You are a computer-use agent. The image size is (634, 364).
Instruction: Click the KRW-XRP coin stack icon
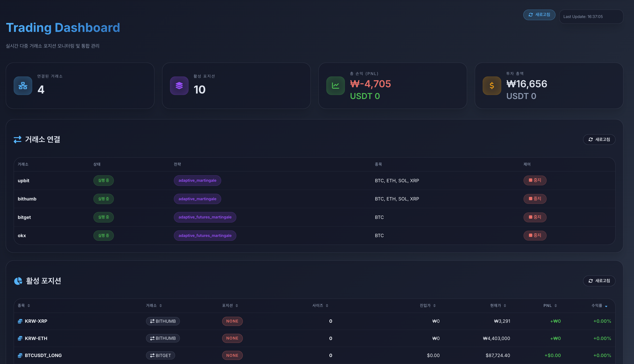[20, 321]
